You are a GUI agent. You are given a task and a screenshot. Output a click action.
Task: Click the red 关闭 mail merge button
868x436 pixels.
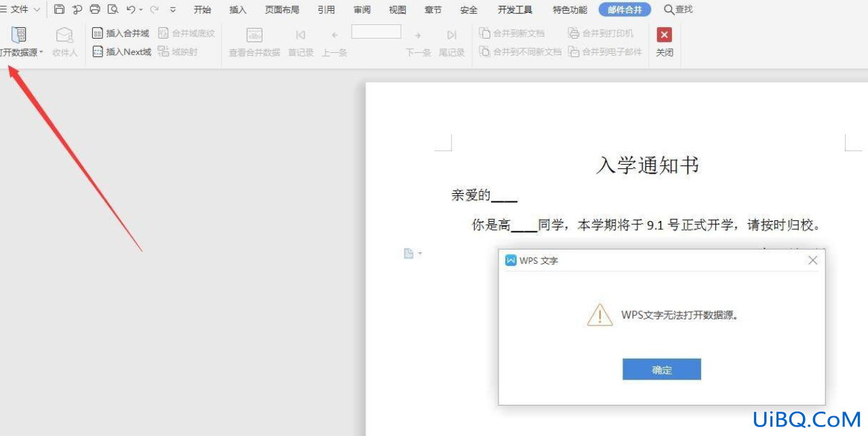pyautogui.click(x=665, y=41)
